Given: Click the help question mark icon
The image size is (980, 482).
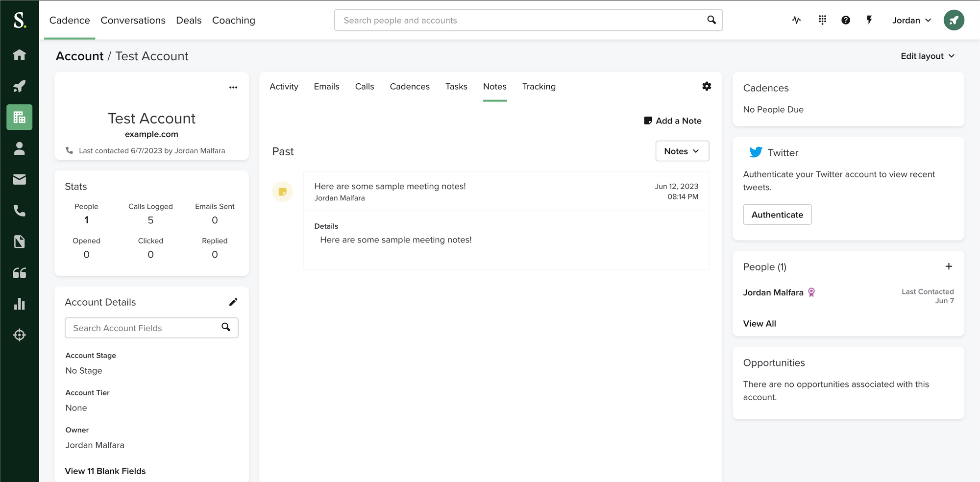Looking at the screenshot, I should pyautogui.click(x=846, y=20).
